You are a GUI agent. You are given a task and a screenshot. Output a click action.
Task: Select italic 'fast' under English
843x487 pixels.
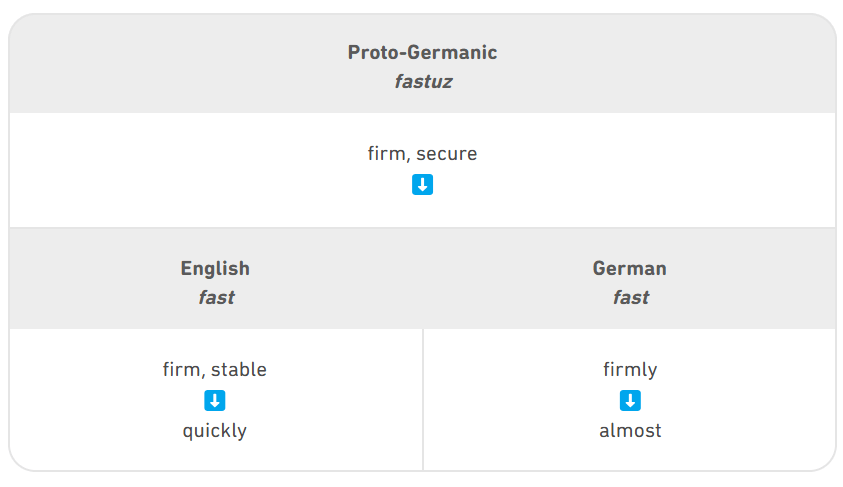click(217, 297)
